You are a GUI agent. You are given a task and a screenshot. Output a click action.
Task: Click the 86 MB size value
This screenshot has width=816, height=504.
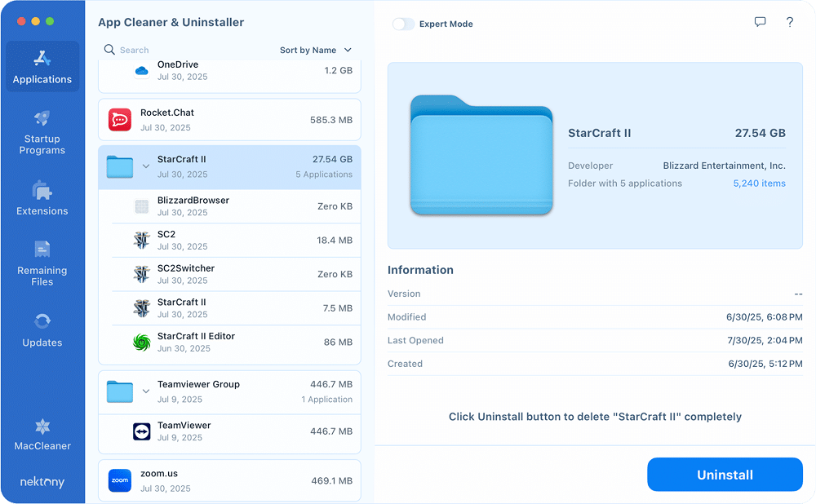(338, 343)
